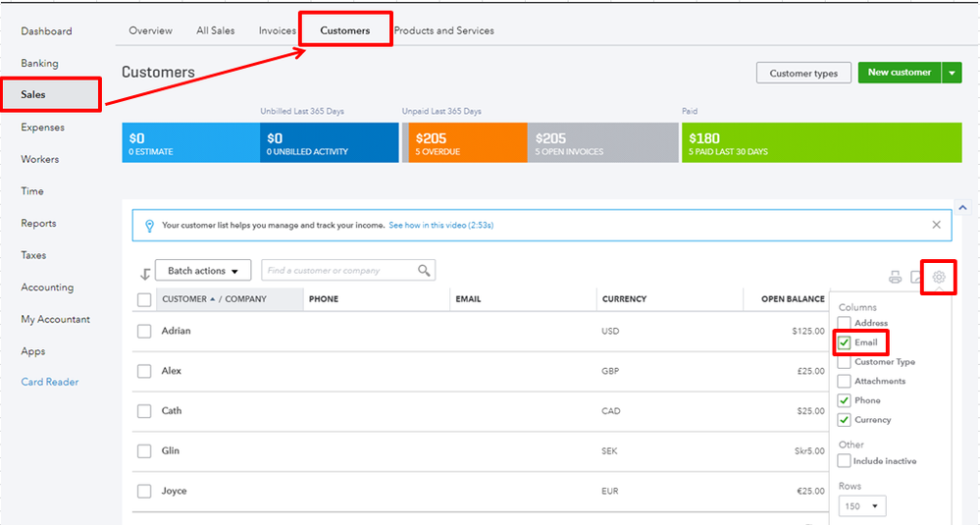
Task: Go to Dashboard in the sidebar
Action: point(46,31)
